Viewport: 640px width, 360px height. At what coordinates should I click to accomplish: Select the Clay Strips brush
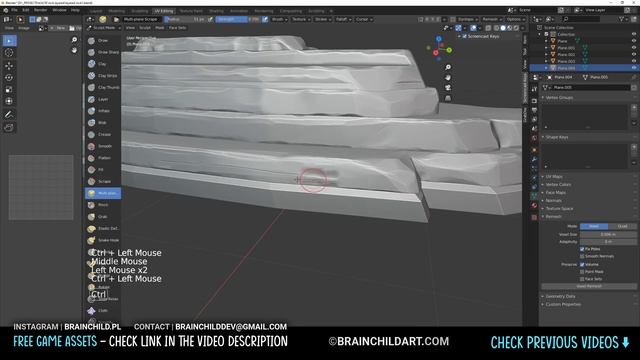pyautogui.click(x=102, y=76)
